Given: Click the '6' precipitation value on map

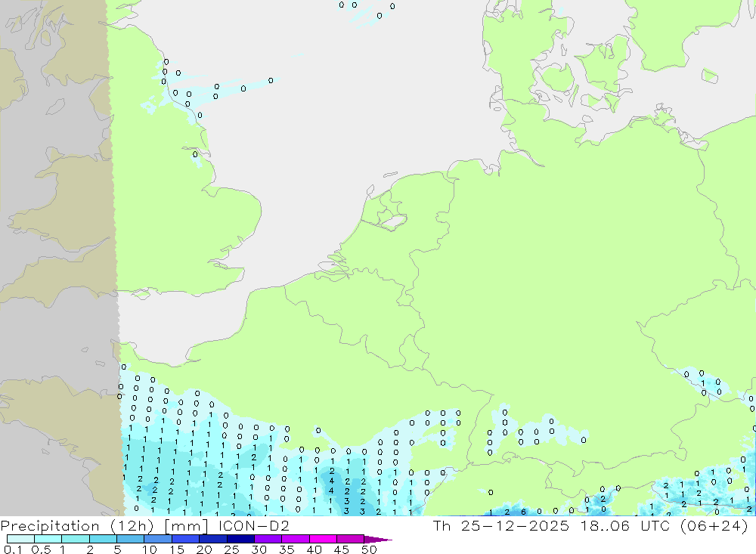Looking at the screenshot, I should [x=523, y=512].
